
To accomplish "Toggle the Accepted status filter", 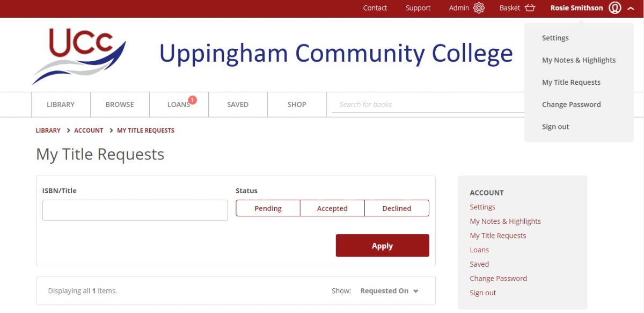I will coord(332,208).
